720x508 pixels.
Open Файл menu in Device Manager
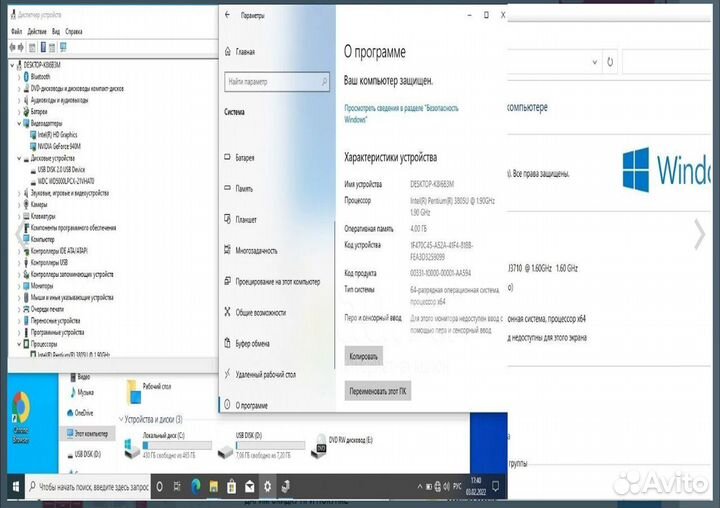17,31
